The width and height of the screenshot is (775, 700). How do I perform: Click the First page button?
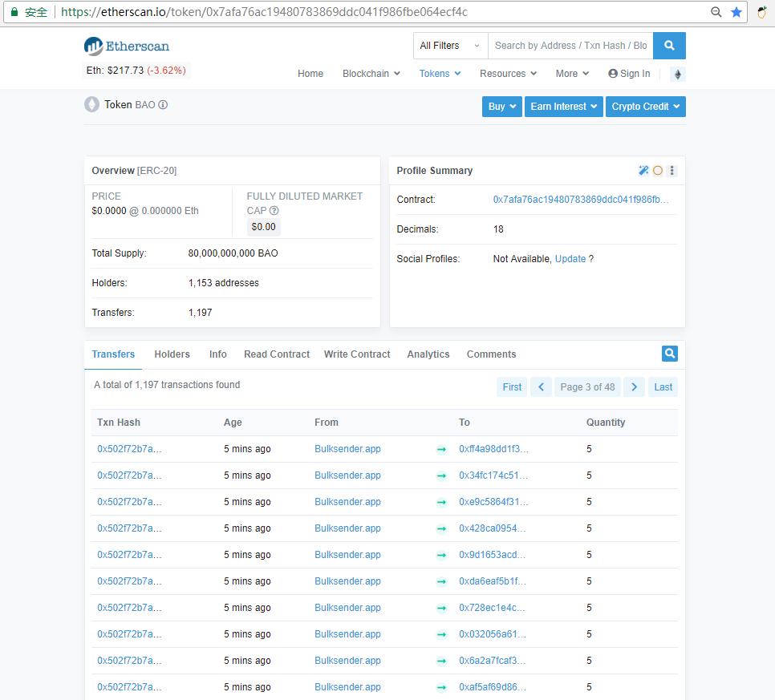512,386
